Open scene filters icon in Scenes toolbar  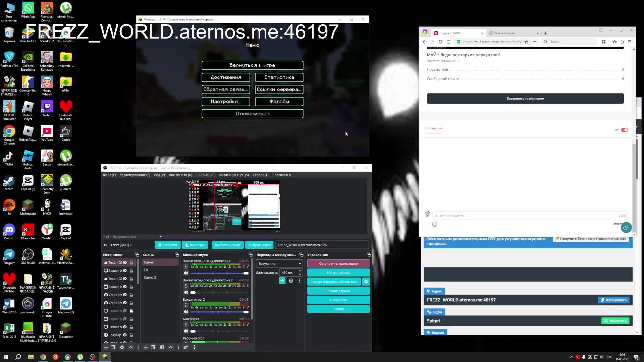[x=162, y=347]
